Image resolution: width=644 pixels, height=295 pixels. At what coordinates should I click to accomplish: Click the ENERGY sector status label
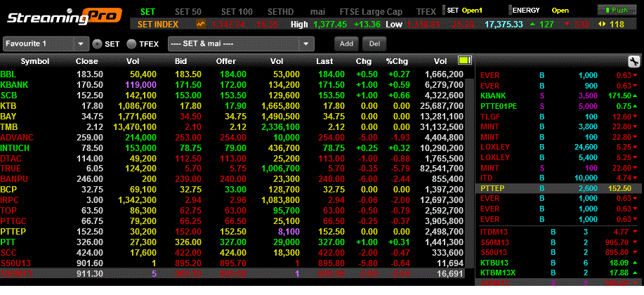point(526,11)
